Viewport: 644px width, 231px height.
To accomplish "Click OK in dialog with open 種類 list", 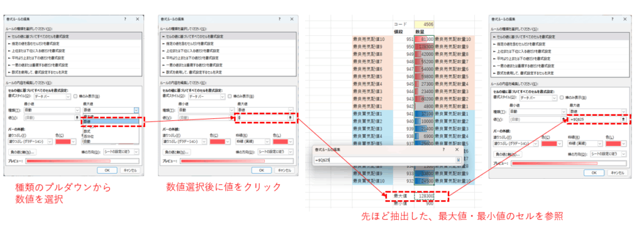I will click(x=107, y=170).
